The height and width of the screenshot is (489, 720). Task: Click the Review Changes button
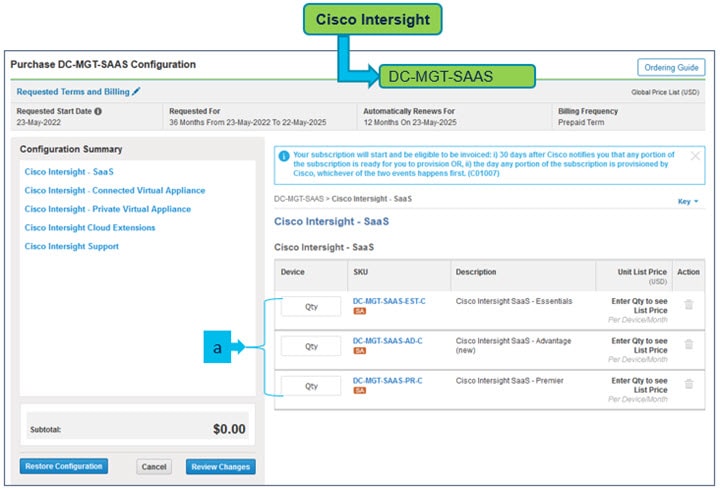[x=220, y=467]
